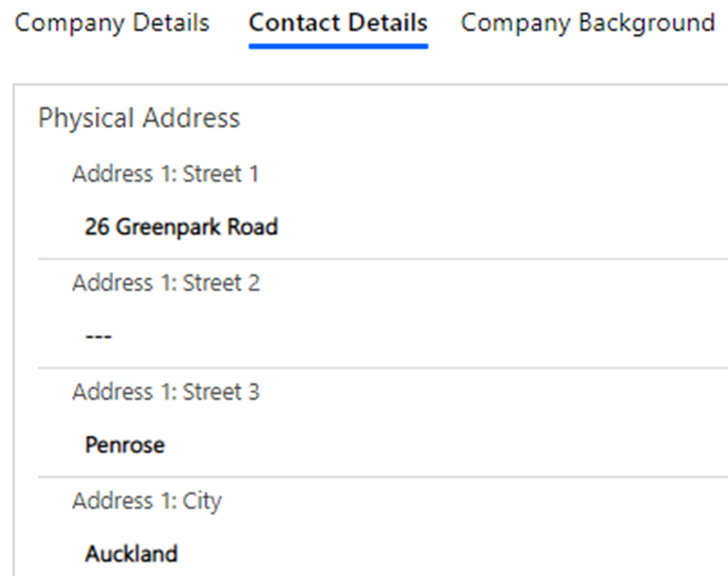Click the Physical Address section heading

tap(139, 118)
